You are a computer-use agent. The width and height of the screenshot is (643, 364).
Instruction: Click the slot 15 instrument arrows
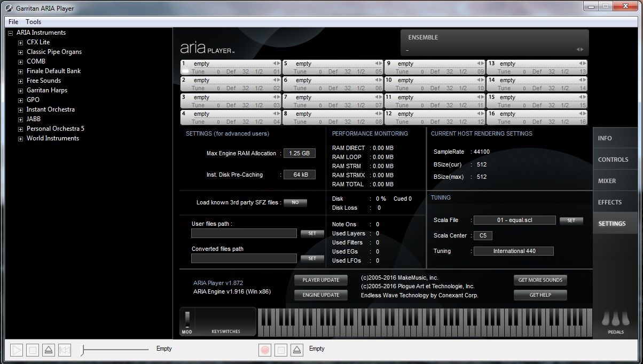[x=582, y=97]
